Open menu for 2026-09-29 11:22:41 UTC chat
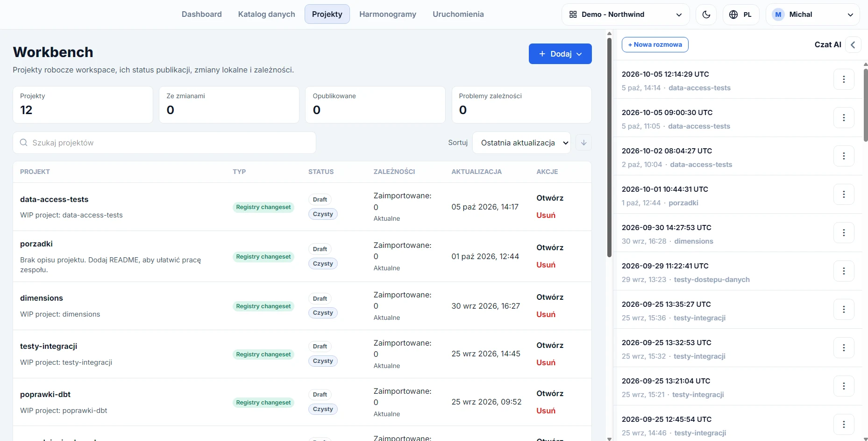Screen dimensions: 868x441 (x=844, y=271)
